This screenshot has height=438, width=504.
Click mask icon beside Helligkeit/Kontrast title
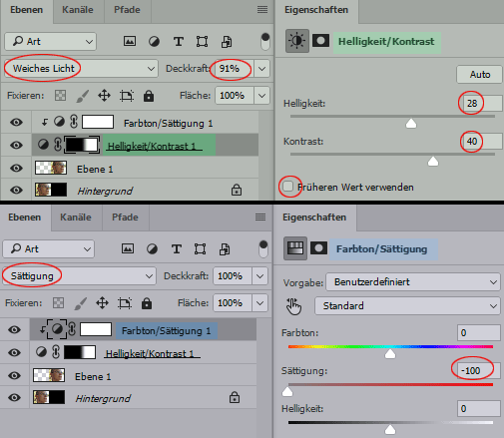click(320, 41)
